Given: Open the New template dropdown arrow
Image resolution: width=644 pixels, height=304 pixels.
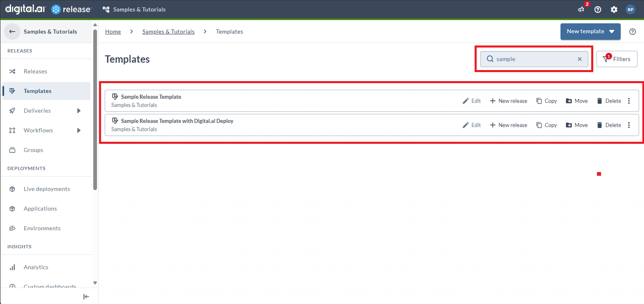Looking at the screenshot, I should (x=612, y=32).
